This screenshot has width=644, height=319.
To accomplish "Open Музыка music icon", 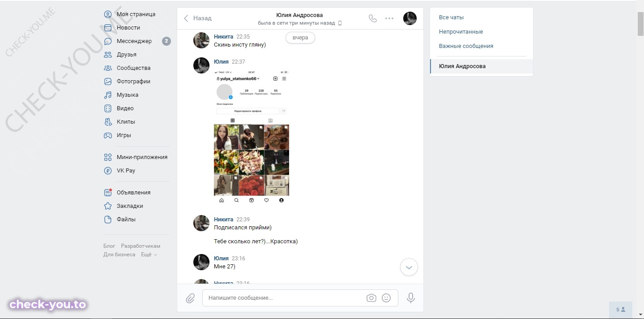I will (x=108, y=95).
